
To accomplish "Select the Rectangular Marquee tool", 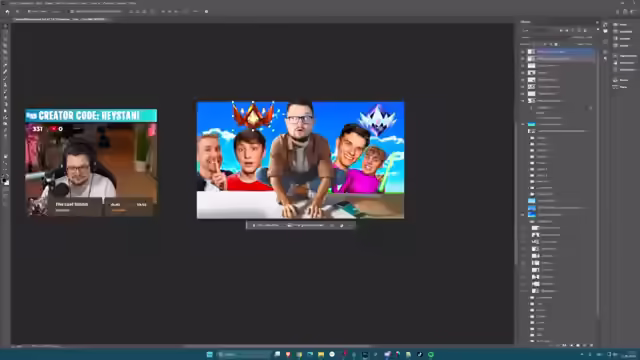I will 5,33.
